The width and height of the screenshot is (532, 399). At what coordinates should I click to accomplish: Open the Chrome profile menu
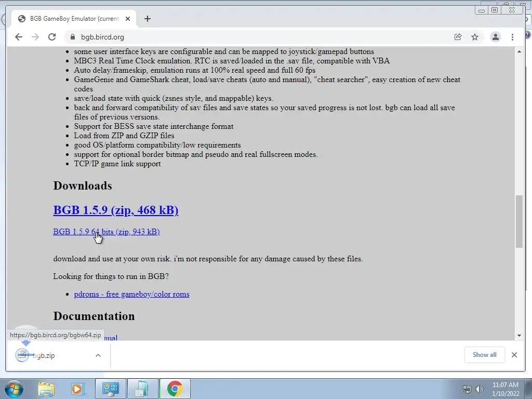coord(495,37)
